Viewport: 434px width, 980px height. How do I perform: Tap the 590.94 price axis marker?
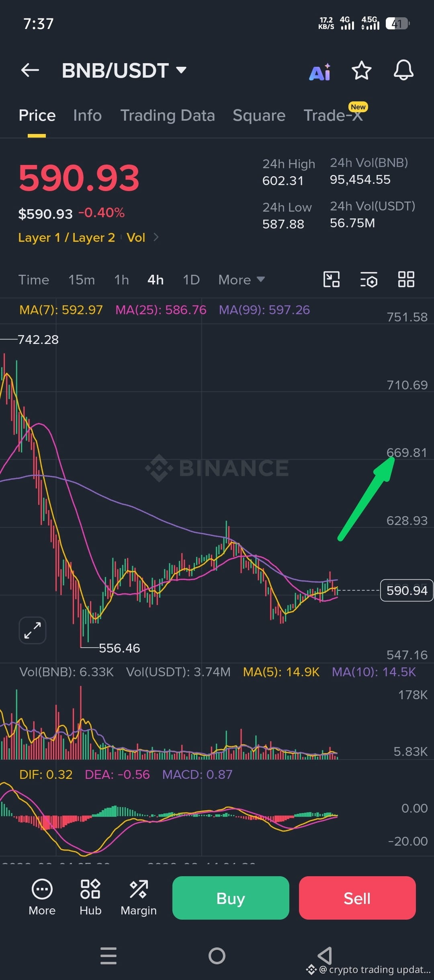tap(407, 590)
